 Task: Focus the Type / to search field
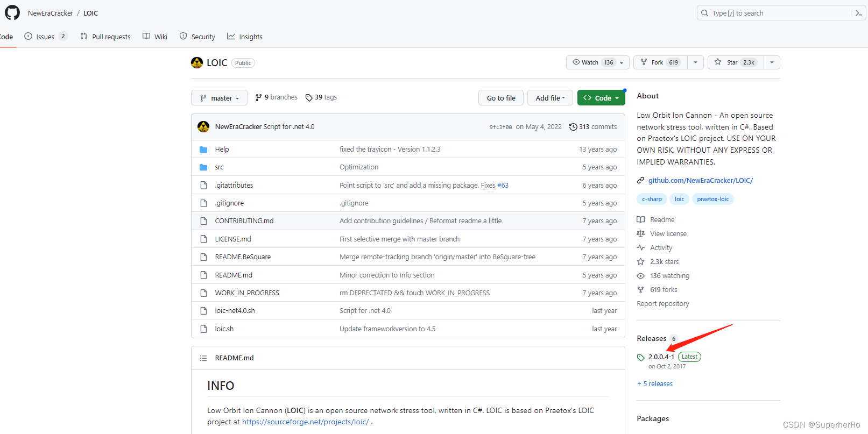point(775,13)
